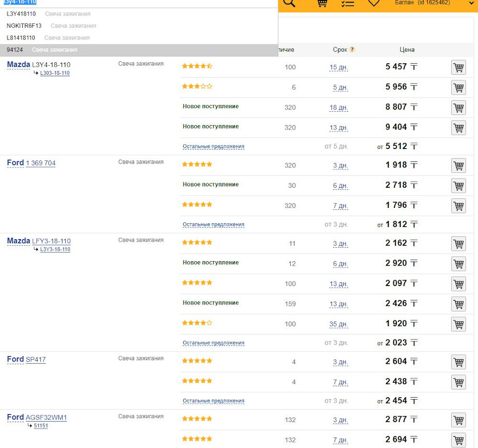Viewport: 478px width, 448px height.
Task: Add offer priced 8 807 to cart
Action: coord(459,108)
